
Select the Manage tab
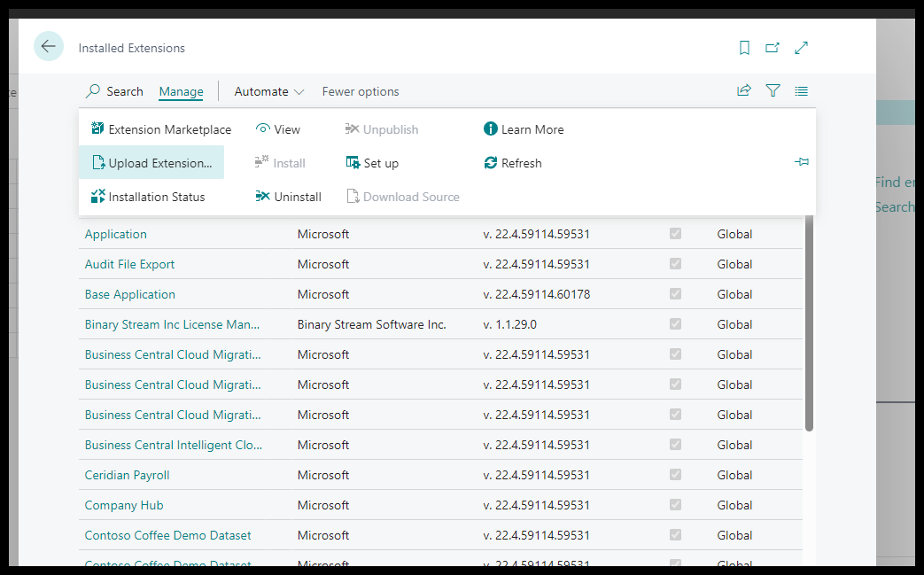click(x=181, y=91)
